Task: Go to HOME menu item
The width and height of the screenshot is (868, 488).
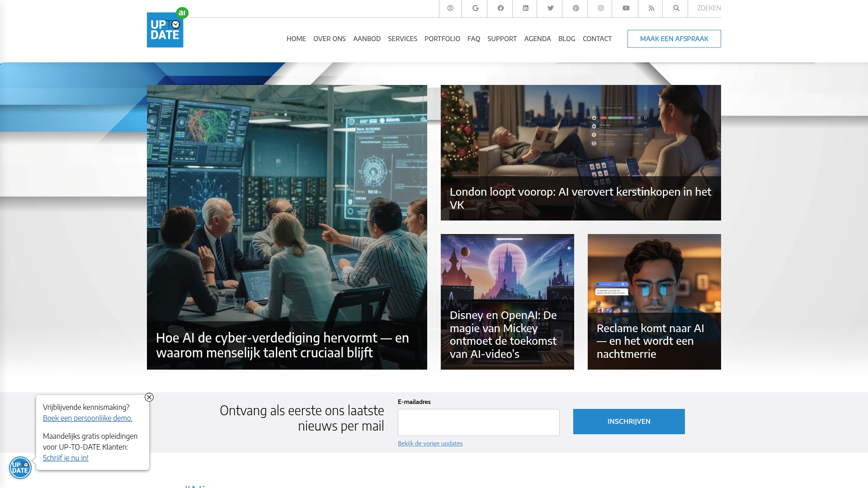Action: click(296, 39)
